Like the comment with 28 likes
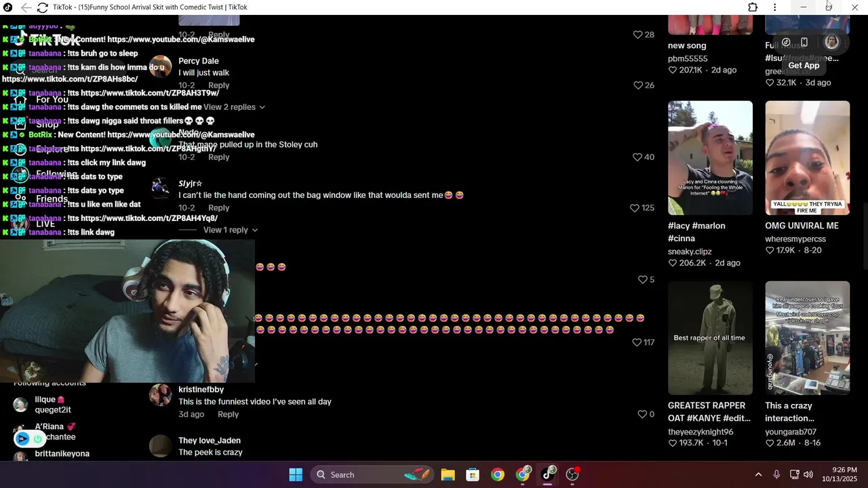Viewport: 868px width, 488px height. click(x=637, y=35)
